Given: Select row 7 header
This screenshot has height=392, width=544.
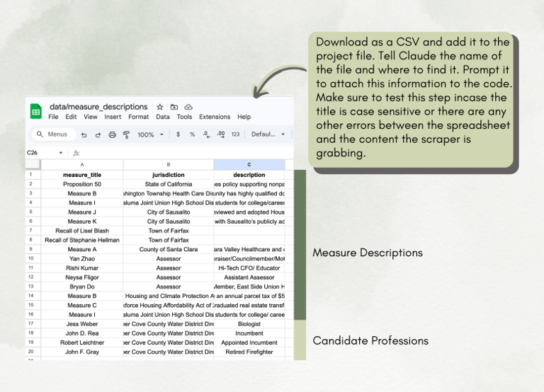Looking at the screenshot, I should [31, 231].
